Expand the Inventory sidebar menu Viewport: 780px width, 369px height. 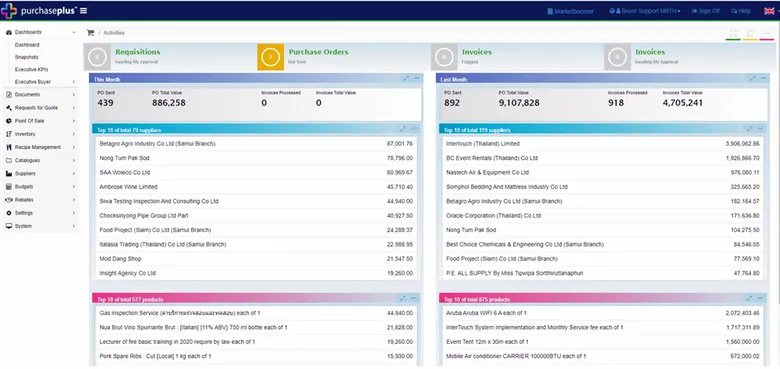[41, 134]
